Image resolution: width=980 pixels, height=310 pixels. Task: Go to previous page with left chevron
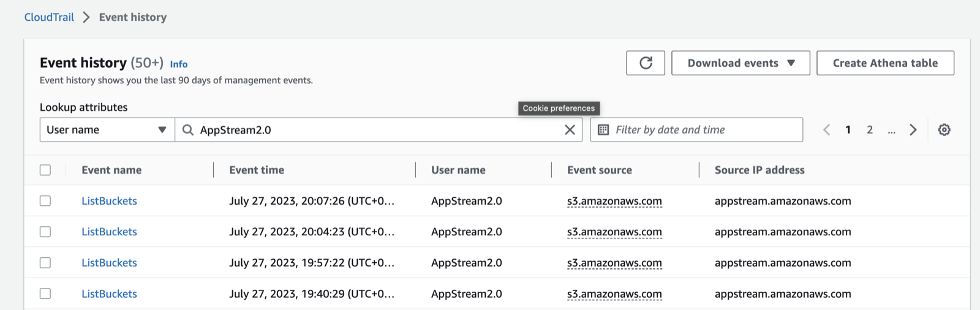[x=827, y=130]
